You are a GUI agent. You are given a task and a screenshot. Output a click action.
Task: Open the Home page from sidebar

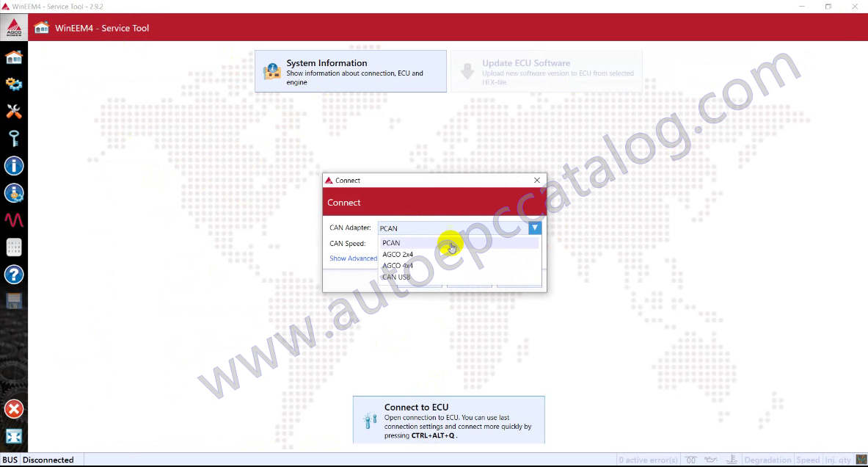tap(14, 57)
